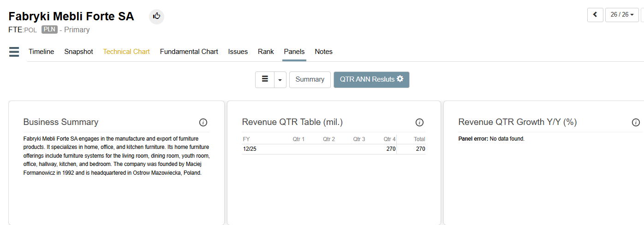This screenshot has height=225, width=644.
Task: Select the Panels tab
Action: [294, 52]
